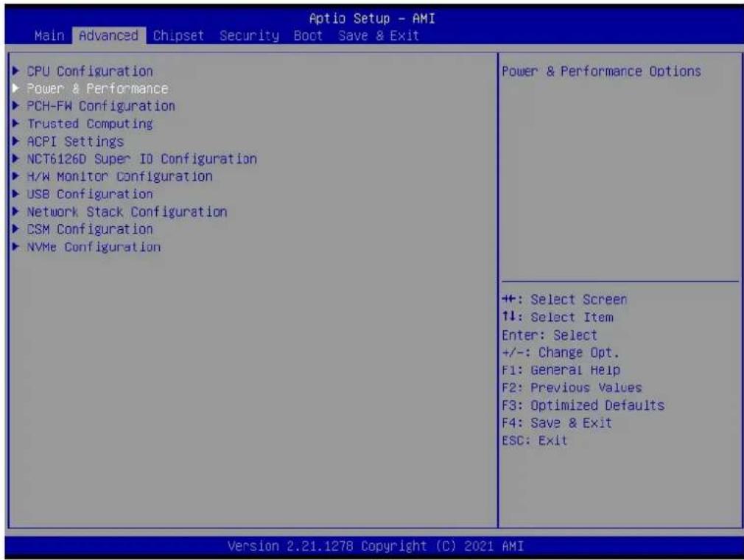Click the F4: Save & Exit hint
The image size is (744, 560).
557,423
